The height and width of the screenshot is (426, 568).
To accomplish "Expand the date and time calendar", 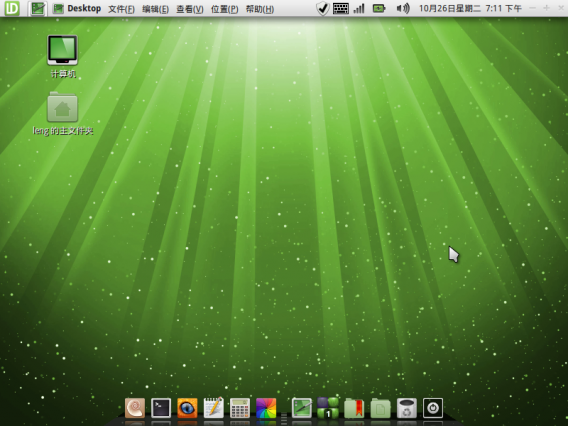I will pos(470,8).
